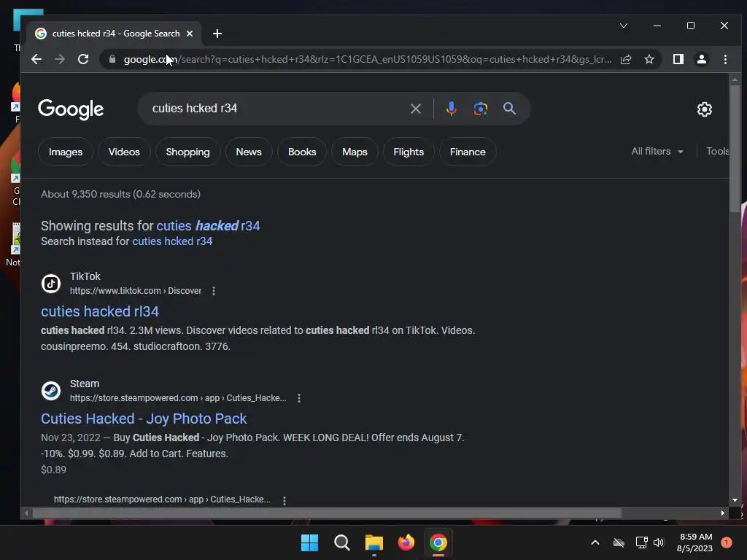
Task: Click the address bar URL
Action: 367,59
